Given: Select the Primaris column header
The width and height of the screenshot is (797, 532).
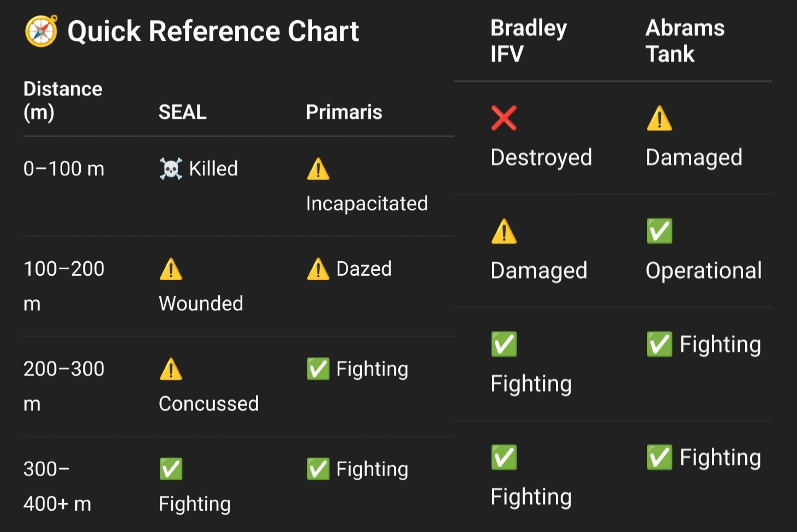Looking at the screenshot, I should pyautogui.click(x=344, y=112).
